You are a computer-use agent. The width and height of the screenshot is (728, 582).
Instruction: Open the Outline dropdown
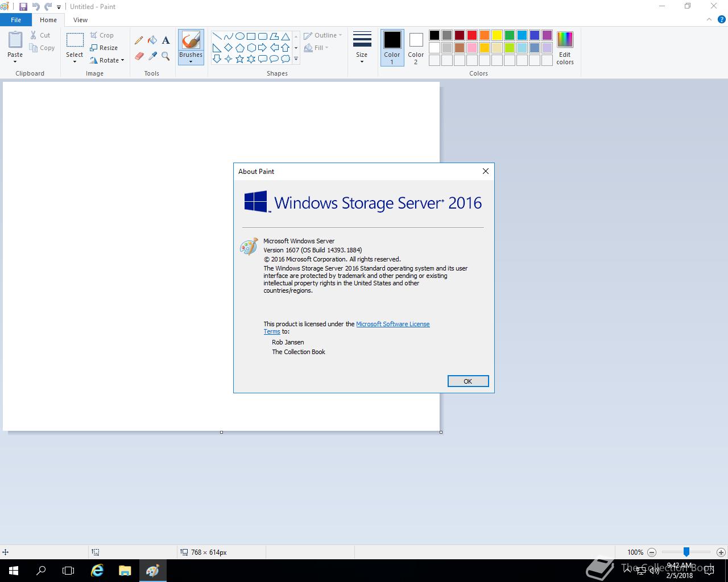pos(322,35)
